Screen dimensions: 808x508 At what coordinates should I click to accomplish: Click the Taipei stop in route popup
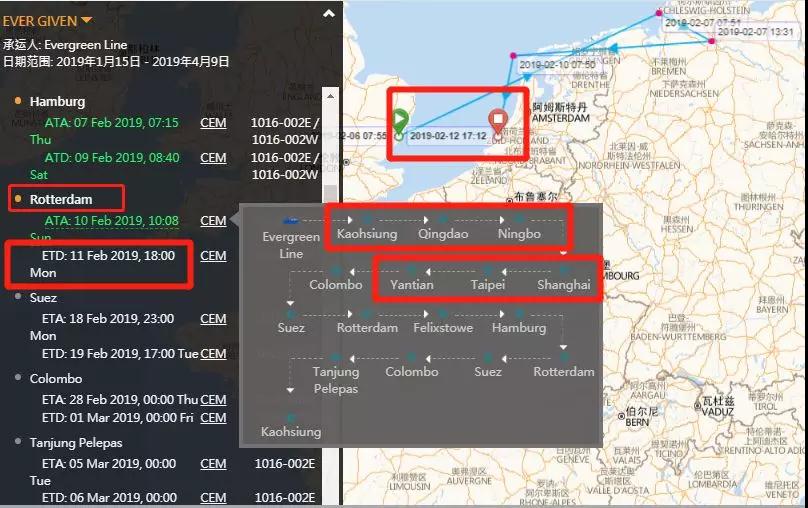tap(487, 284)
